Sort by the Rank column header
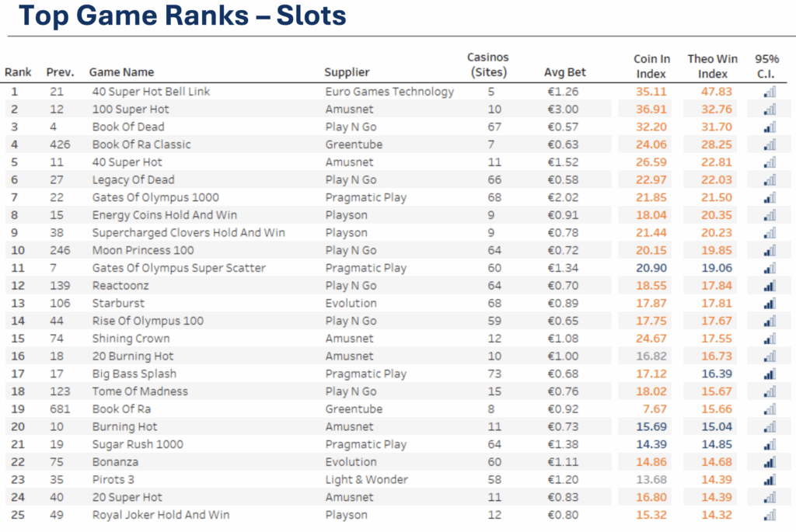796x532 pixels. point(18,72)
